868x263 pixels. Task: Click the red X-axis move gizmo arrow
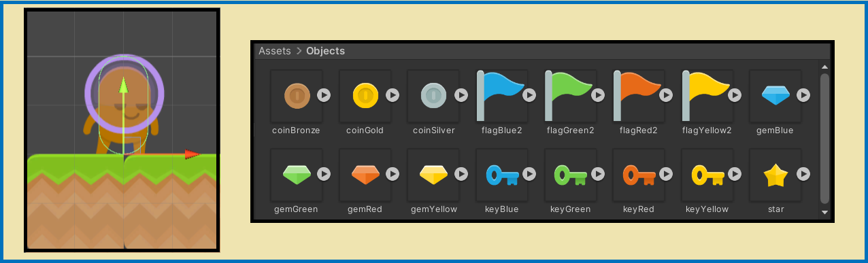pyautogui.click(x=193, y=155)
